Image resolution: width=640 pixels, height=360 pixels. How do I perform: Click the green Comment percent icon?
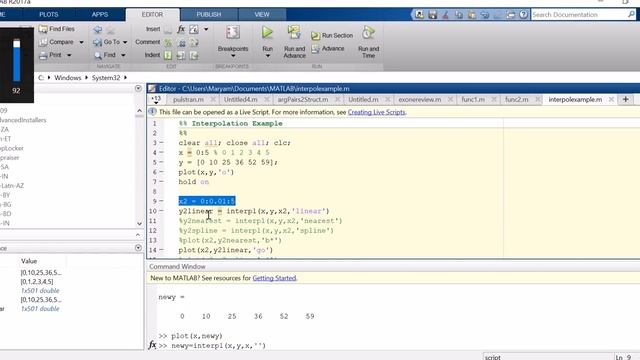coord(168,42)
